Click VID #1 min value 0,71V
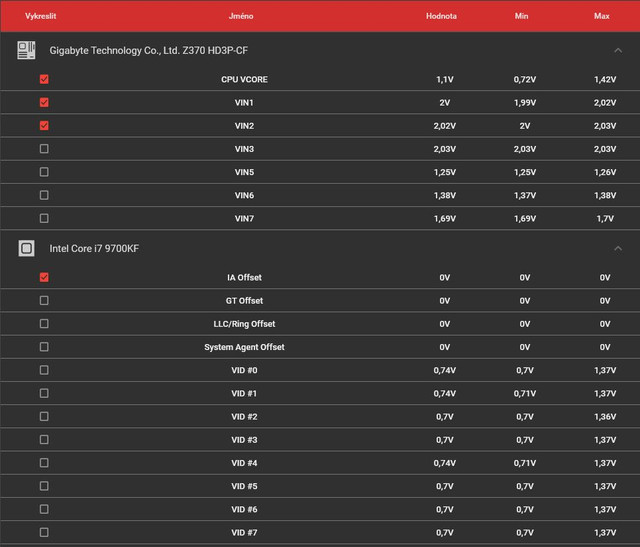This screenshot has width=640, height=547. (x=525, y=394)
